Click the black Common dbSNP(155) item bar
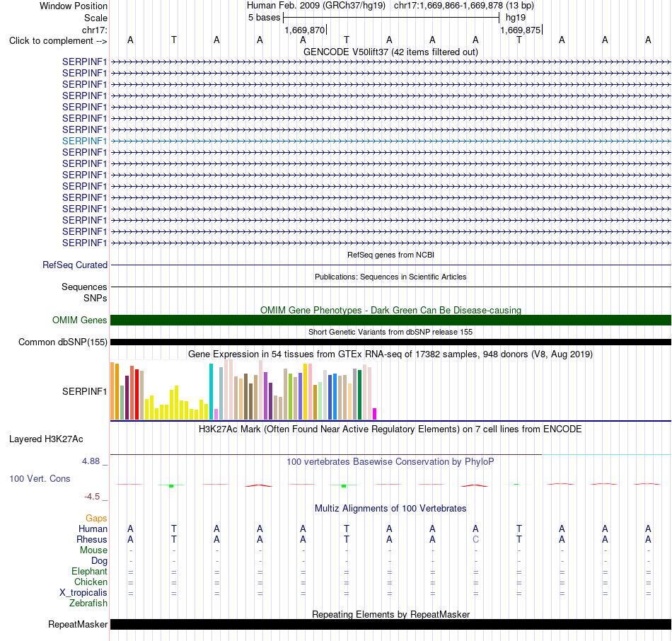672x641 pixels. pyautogui.click(x=390, y=342)
